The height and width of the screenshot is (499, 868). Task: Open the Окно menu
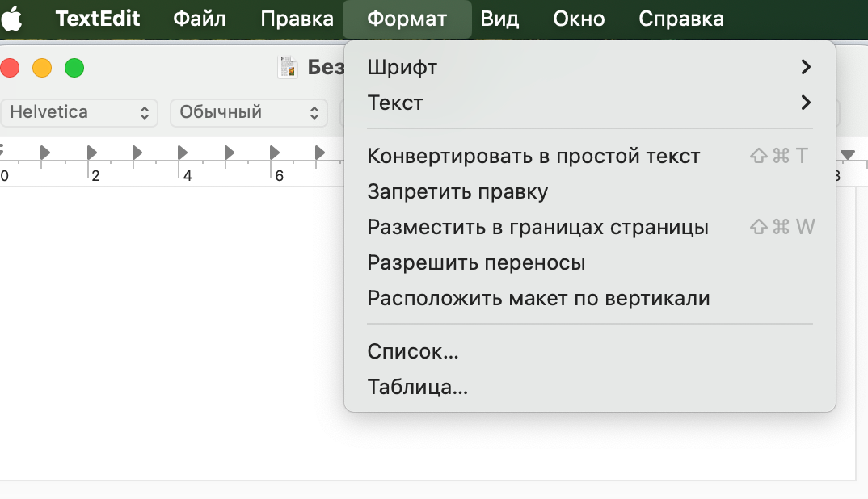click(x=579, y=18)
